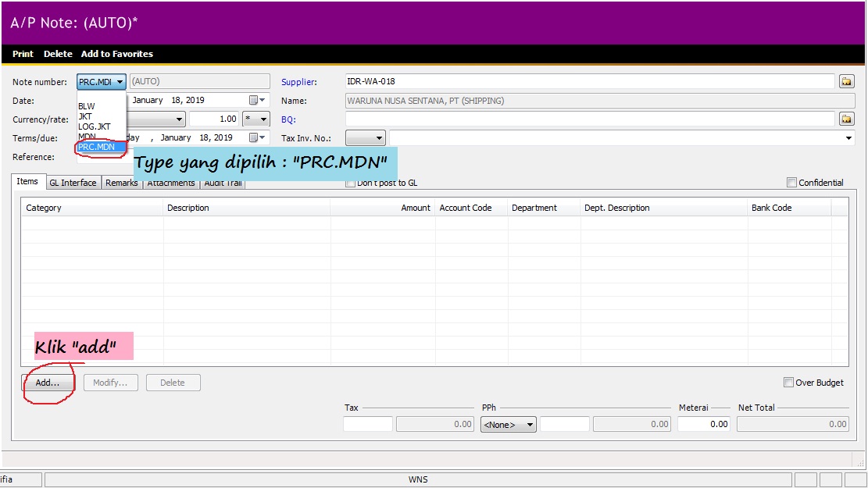Open the rate operator asterisk dropdown

tap(255, 119)
